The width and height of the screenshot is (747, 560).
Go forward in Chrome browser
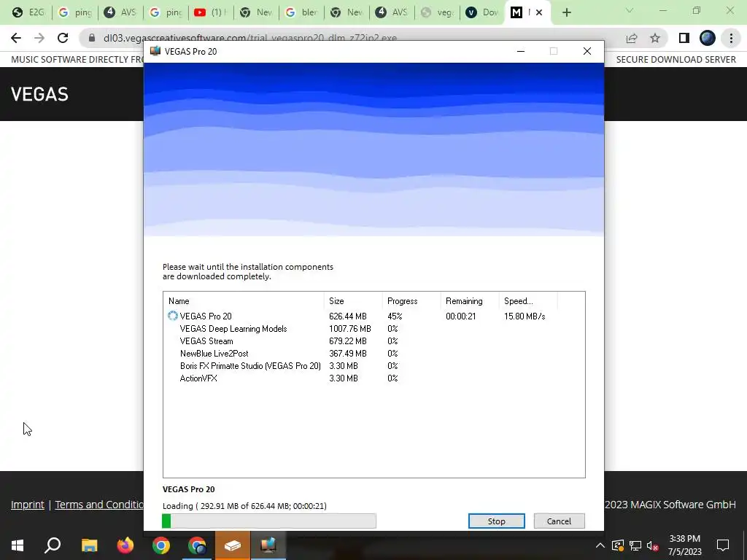[39, 38]
